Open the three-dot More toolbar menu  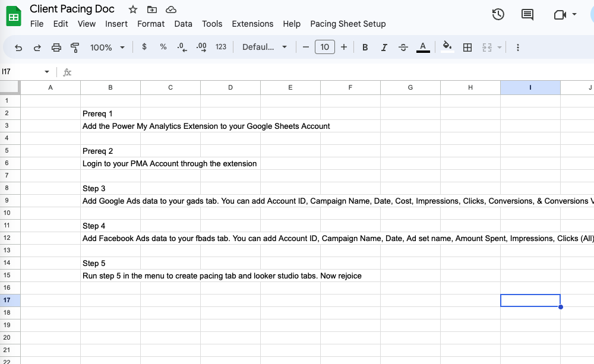pos(518,48)
